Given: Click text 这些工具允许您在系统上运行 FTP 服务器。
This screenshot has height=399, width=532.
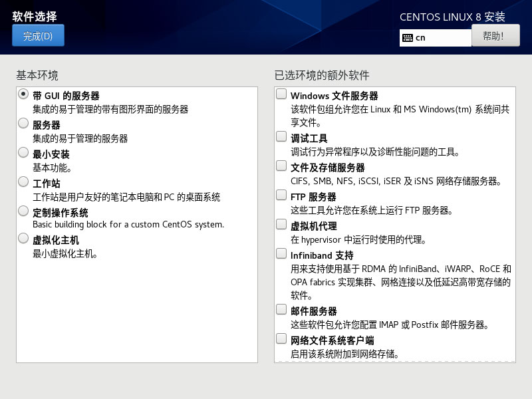Looking at the screenshot, I should point(372,210).
